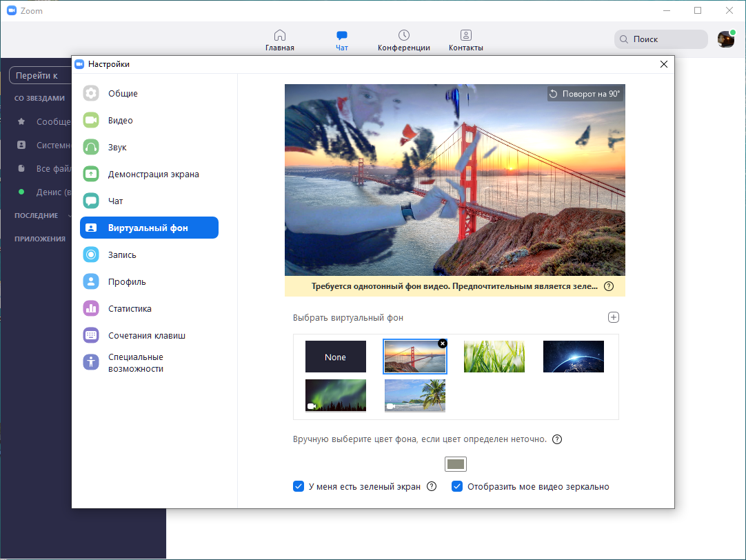
Task: Switch to the Конференции tab
Action: pyautogui.click(x=404, y=41)
